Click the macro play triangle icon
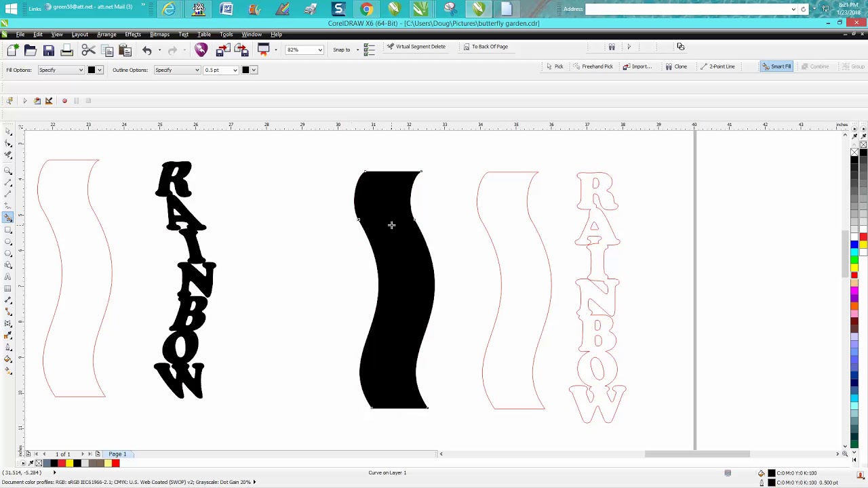This screenshot has width=868, height=488. pyautogui.click(x=25, y=101)
